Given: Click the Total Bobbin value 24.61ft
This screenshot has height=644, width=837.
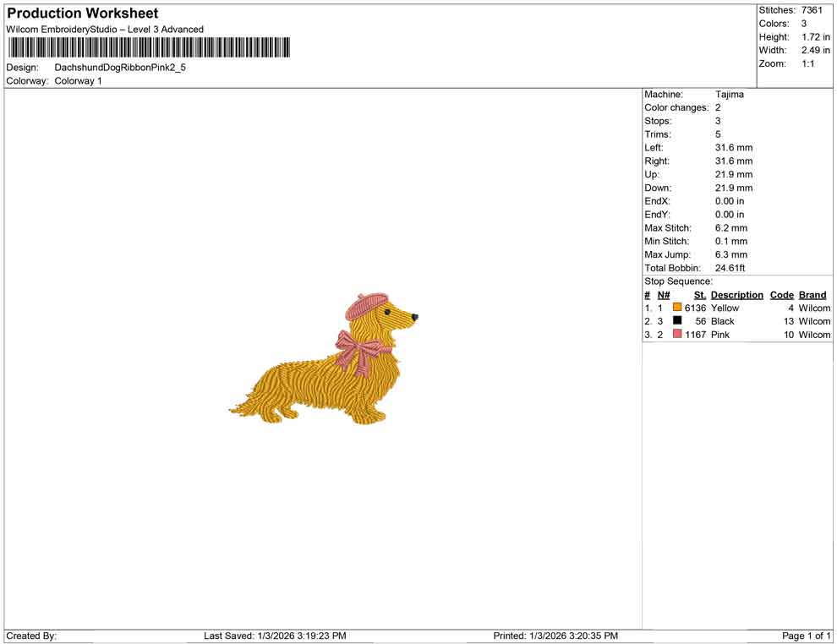Looking at the screenshot, I should coord(730,268).
